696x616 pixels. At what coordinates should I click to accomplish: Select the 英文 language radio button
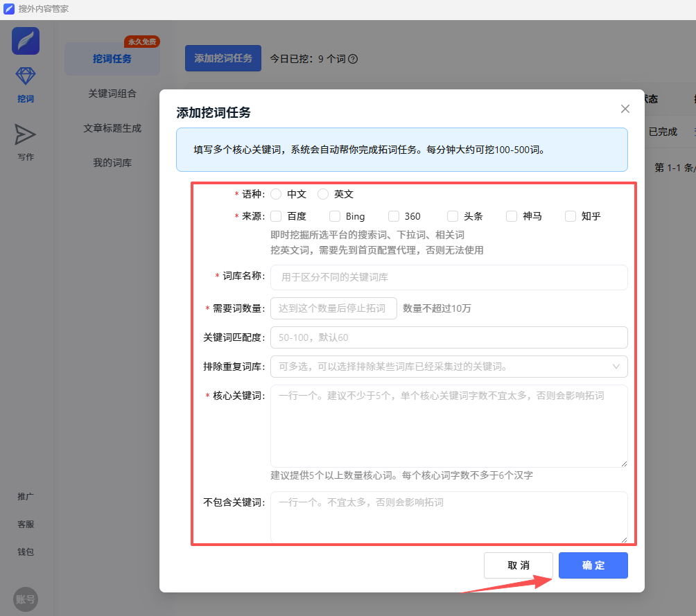point(323,195)
